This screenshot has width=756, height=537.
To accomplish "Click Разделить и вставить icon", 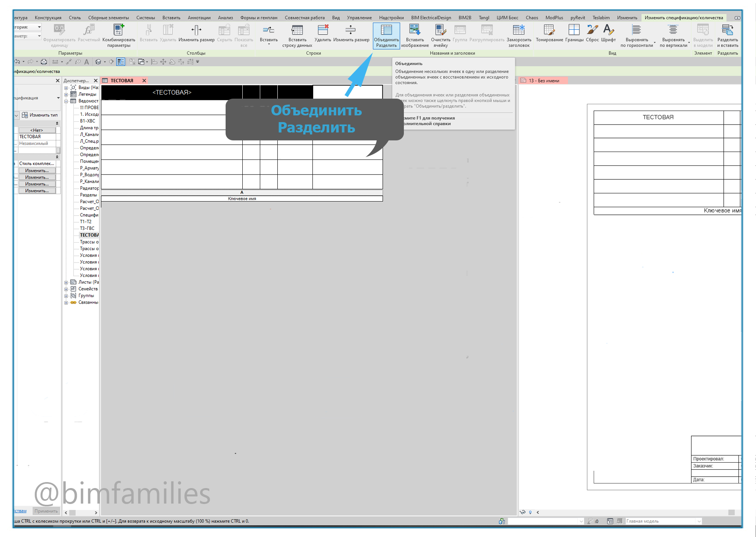I will pyautogui.click(x=727, y=35).
